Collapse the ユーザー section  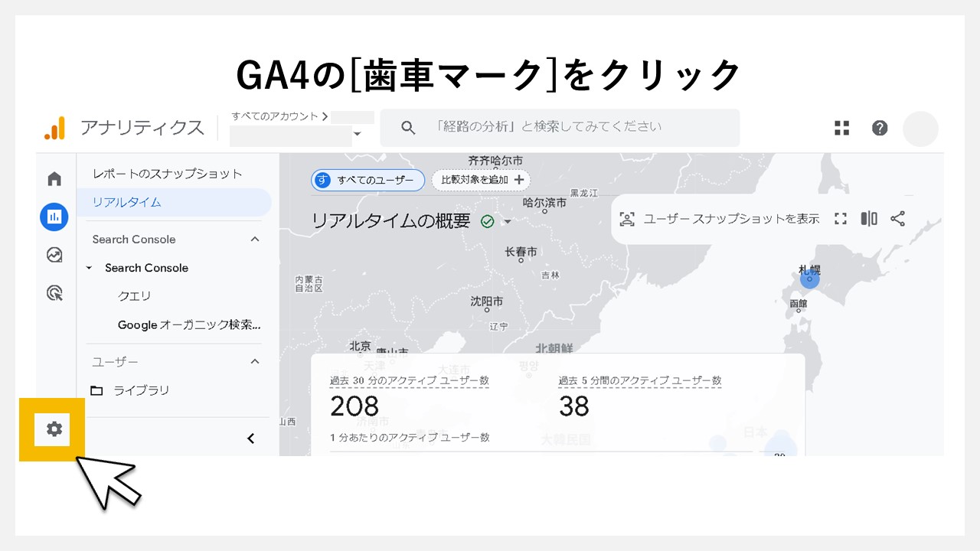255,361
